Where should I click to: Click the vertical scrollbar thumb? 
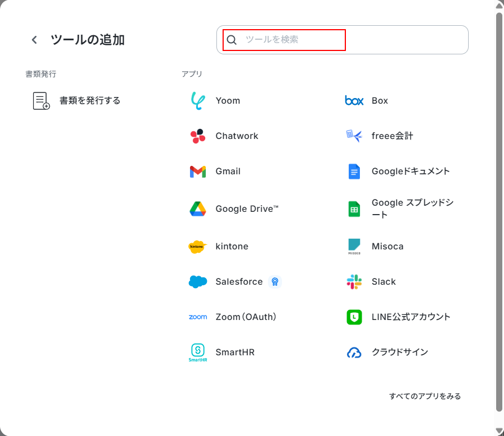(x=499, y=212)
